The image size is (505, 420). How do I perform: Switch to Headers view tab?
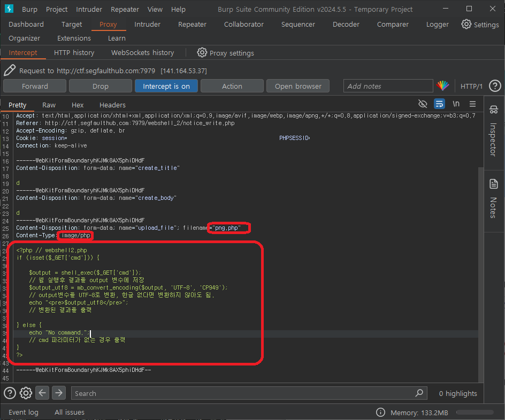click(112, 105)
